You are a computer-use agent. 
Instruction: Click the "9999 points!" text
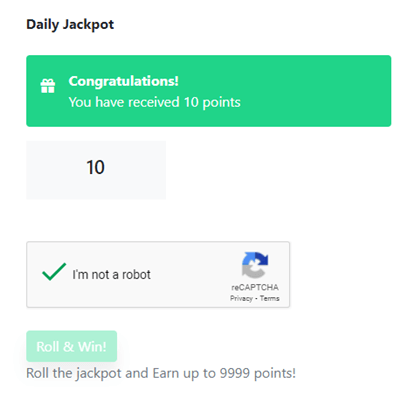click(258, 373)
